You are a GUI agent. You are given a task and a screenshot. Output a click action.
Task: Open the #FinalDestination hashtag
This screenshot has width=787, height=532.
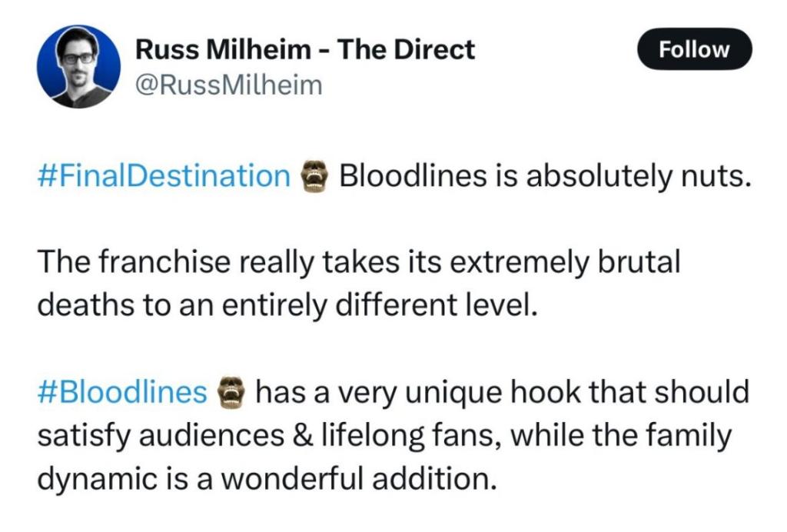(164, 176)
